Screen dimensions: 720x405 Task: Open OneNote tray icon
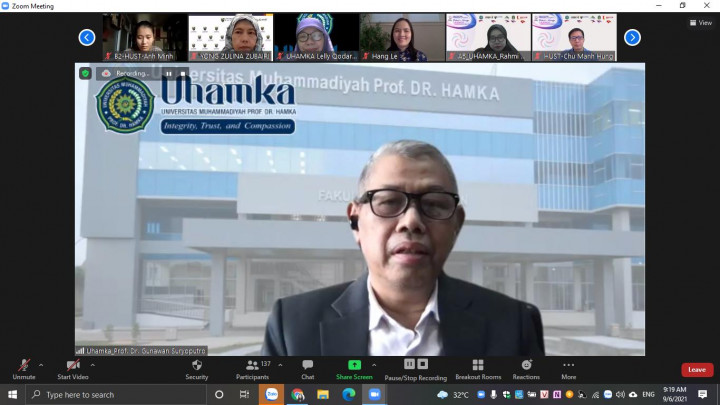(557, 394)
